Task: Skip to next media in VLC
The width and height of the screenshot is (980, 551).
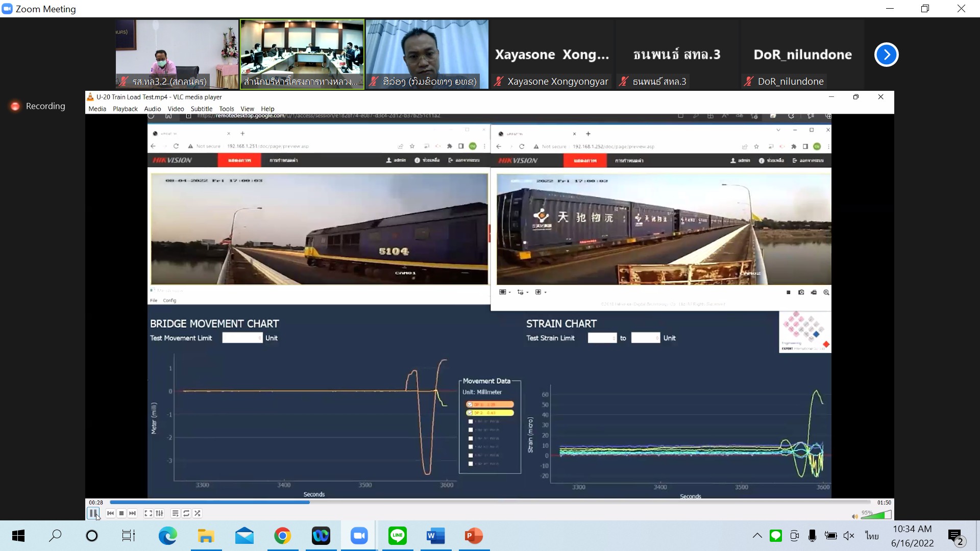Action: click(133, 513)
